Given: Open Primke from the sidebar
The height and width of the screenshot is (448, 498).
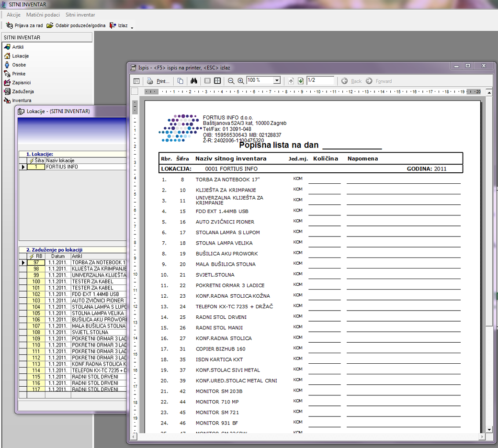Looking at the screenshot, I should [15, 74].
